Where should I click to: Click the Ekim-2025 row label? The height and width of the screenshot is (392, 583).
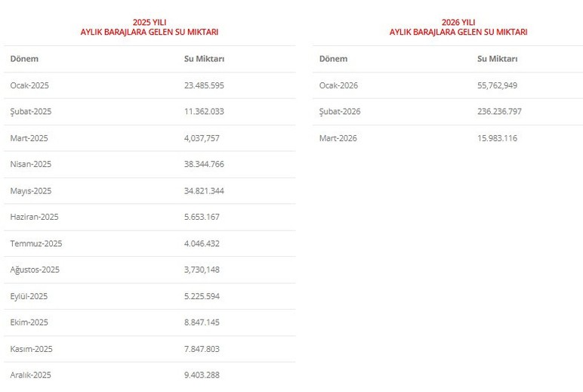[x=29, y=323]
